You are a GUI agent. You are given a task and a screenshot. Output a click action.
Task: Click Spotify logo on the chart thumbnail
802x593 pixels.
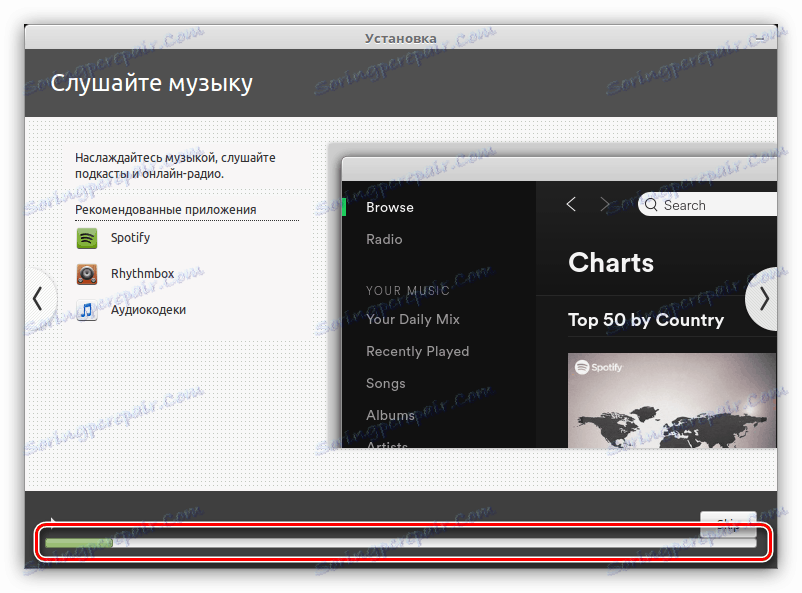[598, 367]
